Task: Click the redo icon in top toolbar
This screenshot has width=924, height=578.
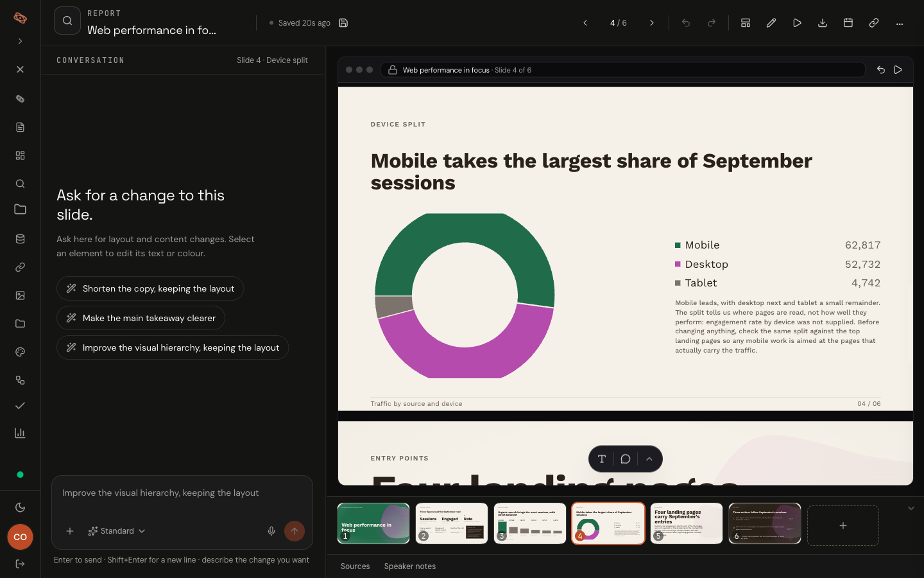Action: tap(712, 23)
